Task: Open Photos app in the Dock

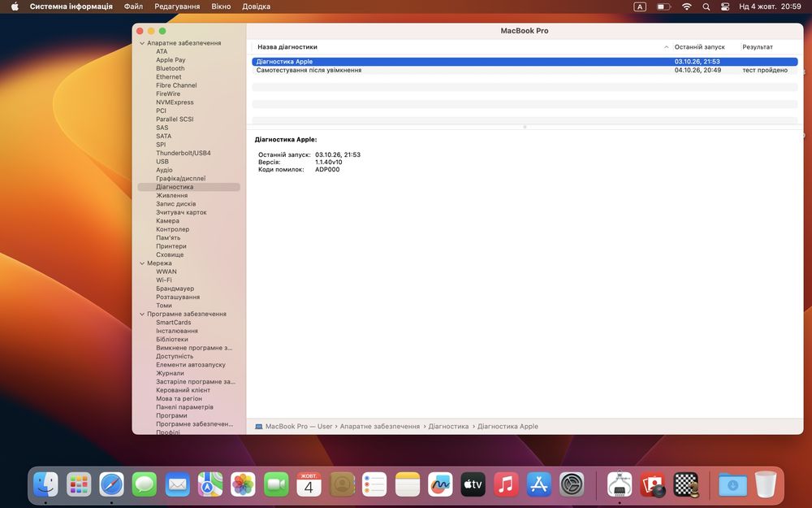Action: pyautogui.click(x=243, y=484)
